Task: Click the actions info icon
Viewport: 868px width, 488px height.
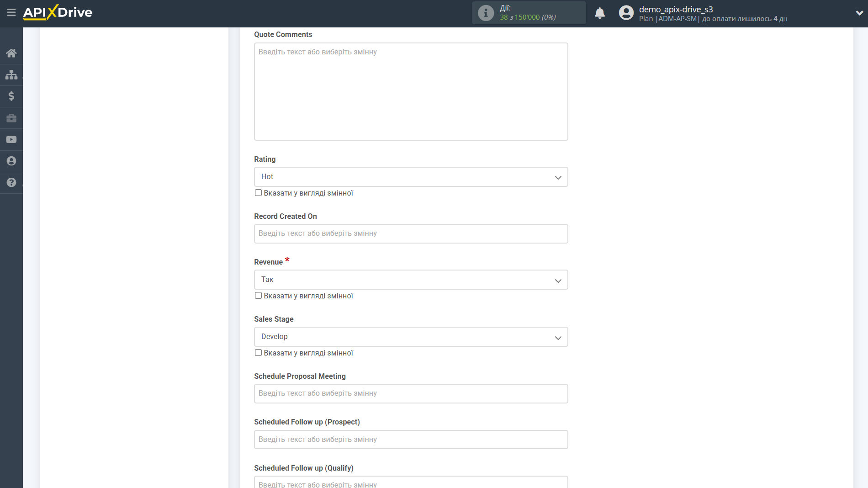Action: [x=486, y=13]
